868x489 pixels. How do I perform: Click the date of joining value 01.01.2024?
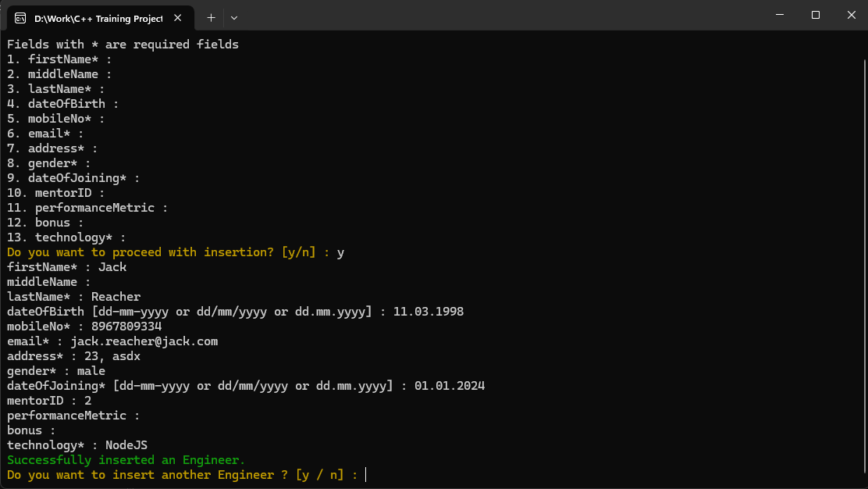(450, 386)
